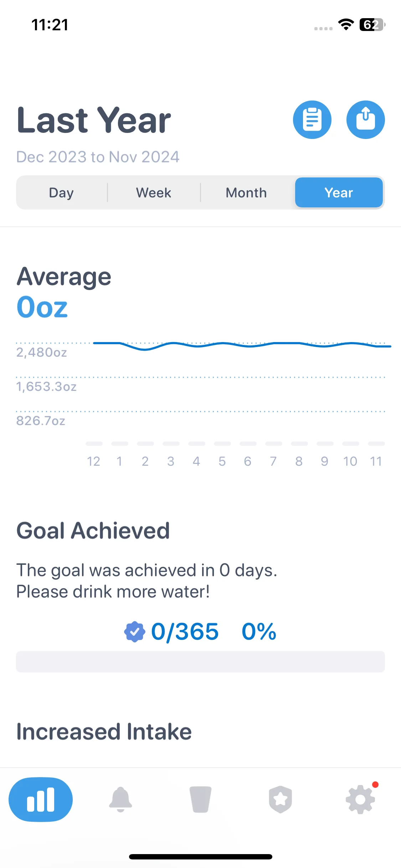The height and width of the screenshot is (868, 401).
Task: Open the water cup tab
Action: tap(200, 800)
